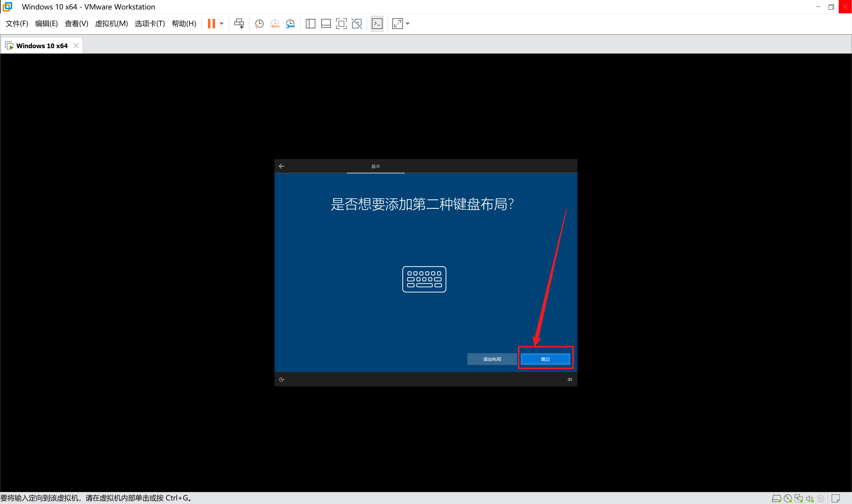The width and height of the screenshot is (852, 504).
Task: Open the snapshot manager wrench icon
Action: 290,23
